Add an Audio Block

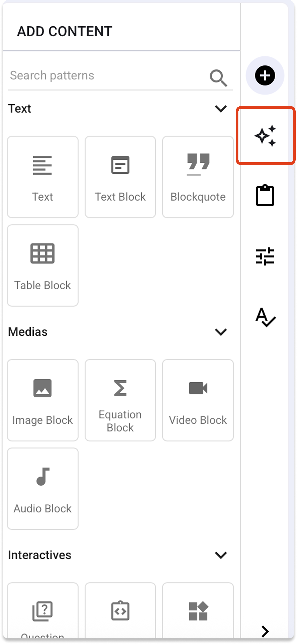tap(43, 489)
